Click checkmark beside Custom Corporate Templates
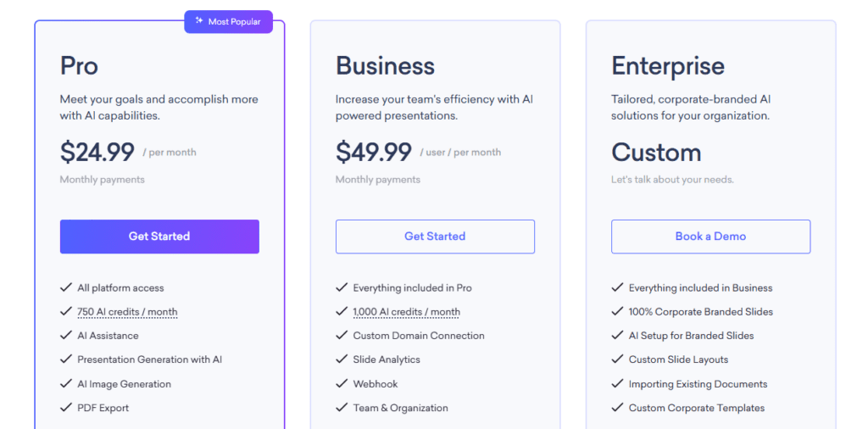 pos(617,408)
